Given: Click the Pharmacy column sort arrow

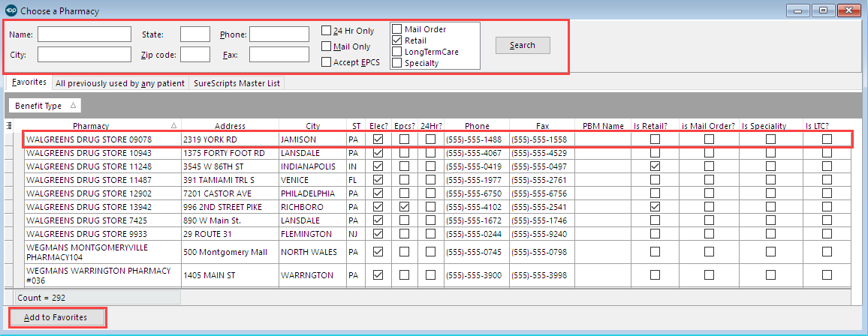Looking at the screenshot, I should pos(173,125).
